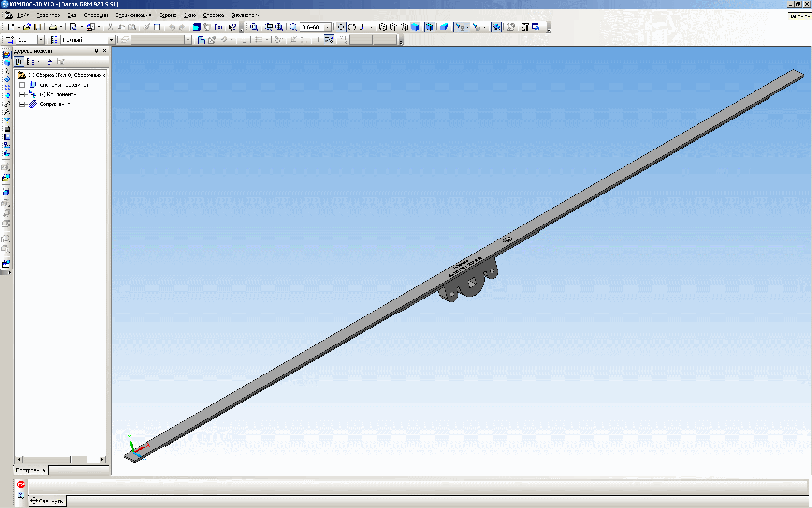Image resolution: width=812 pixels, height=508 pixels.
Task: Click the view orientation axes icon
Action: 363,27
